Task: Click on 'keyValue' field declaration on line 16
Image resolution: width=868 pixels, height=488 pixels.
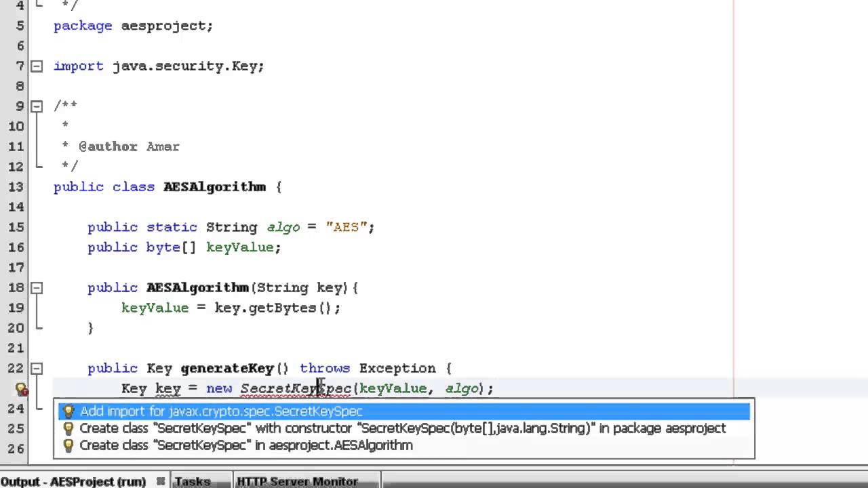Action: coord(239,247)
